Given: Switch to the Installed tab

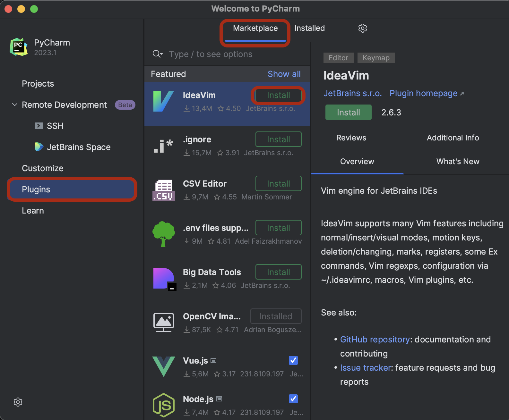Looking at the screenshot, I should [x=310, y=28].
